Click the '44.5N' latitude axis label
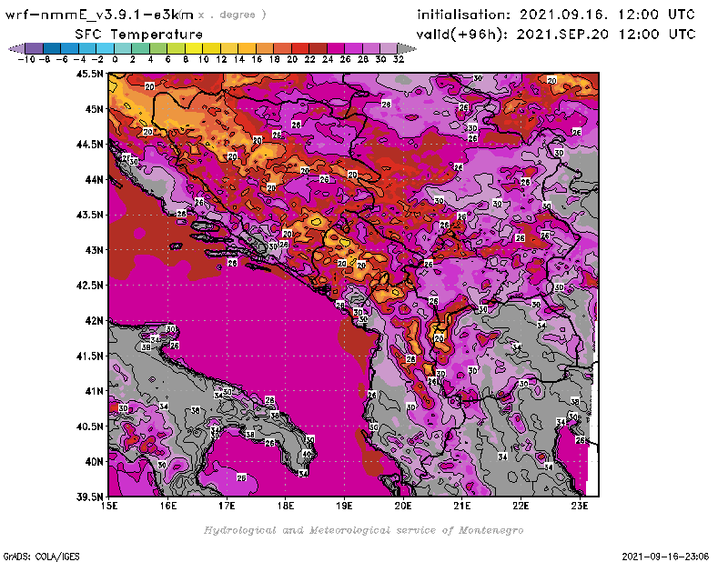 (x=89, y=144)
